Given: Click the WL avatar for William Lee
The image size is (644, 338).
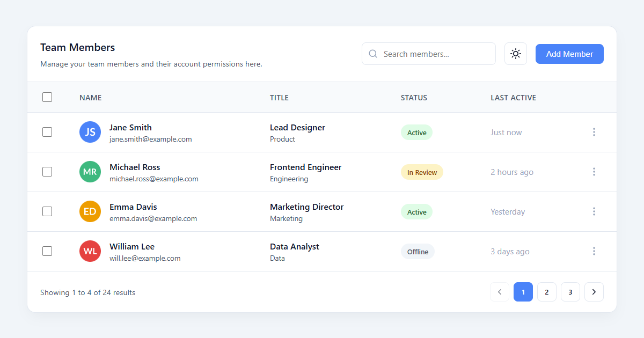Looking at the screenshot, I should [x=90, y=251].
